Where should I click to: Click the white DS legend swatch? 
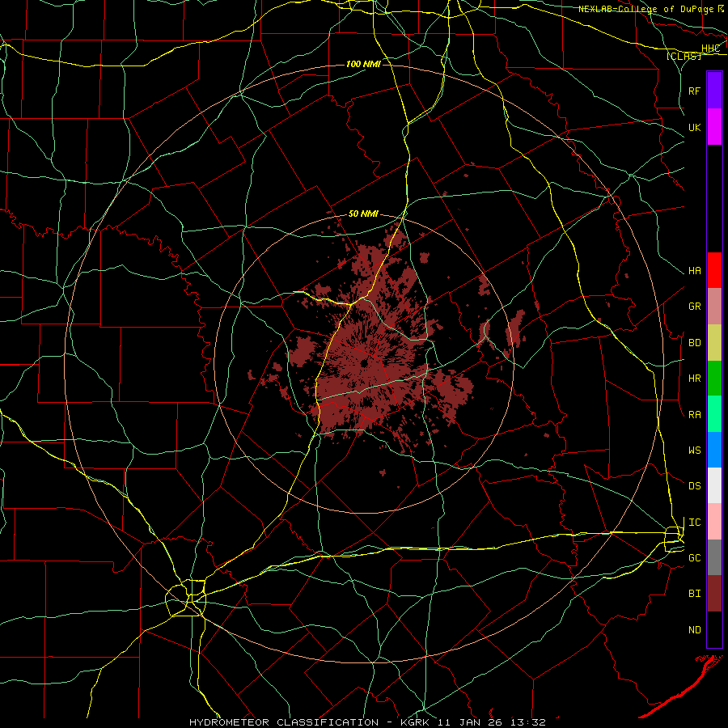714,485
